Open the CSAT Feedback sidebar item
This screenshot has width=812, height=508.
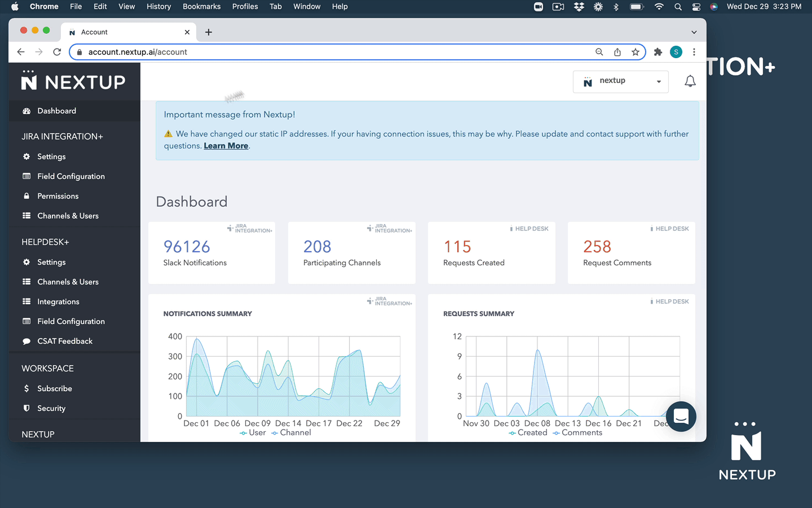(74, 341)
